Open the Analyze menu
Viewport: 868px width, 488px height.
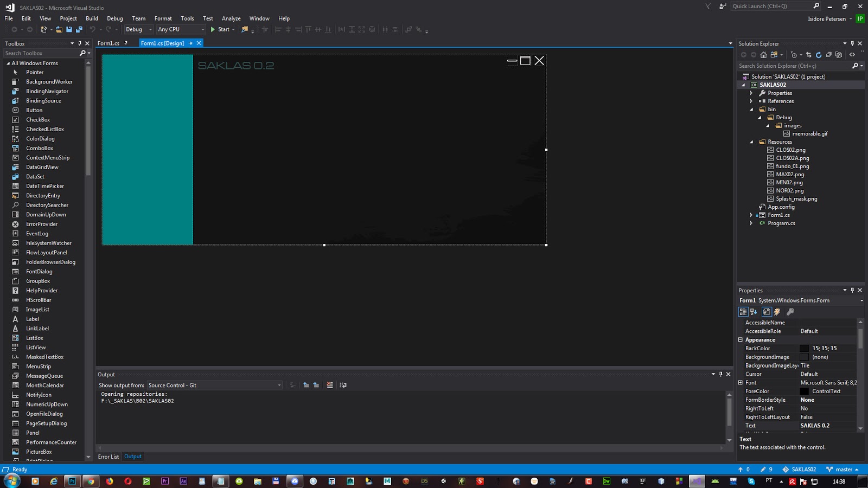coord(231,18)
